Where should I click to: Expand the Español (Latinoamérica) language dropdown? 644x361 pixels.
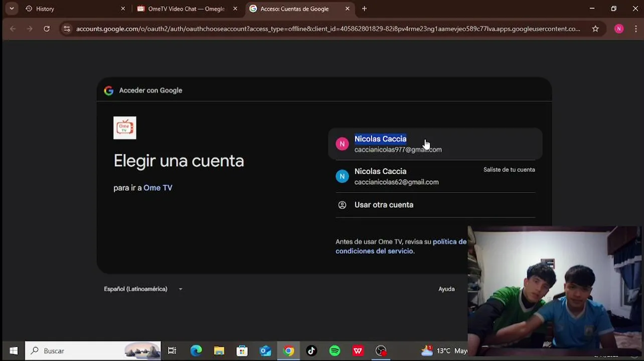[143, 289]
